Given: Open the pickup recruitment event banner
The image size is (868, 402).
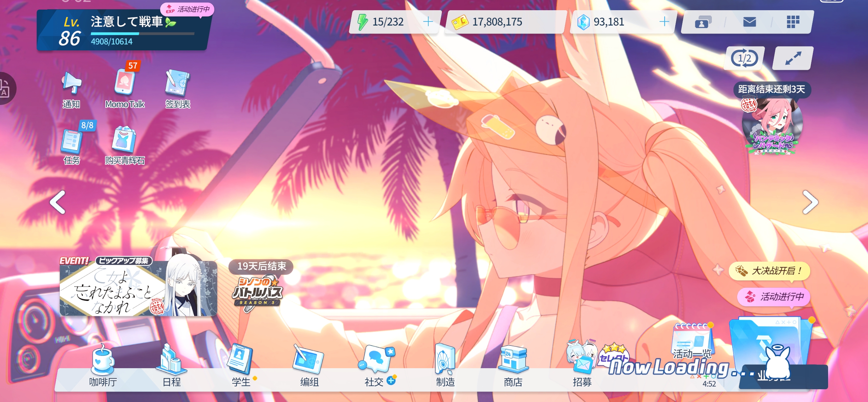Looking at the screenshot, I should pyautogui.click(x=138, y=287).
